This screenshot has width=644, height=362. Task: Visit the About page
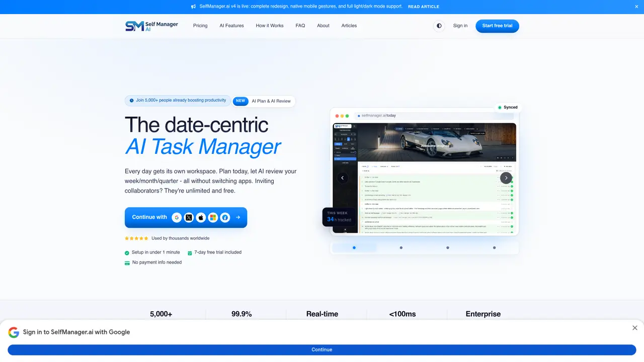pyautogui.click(x=324, y=26)
